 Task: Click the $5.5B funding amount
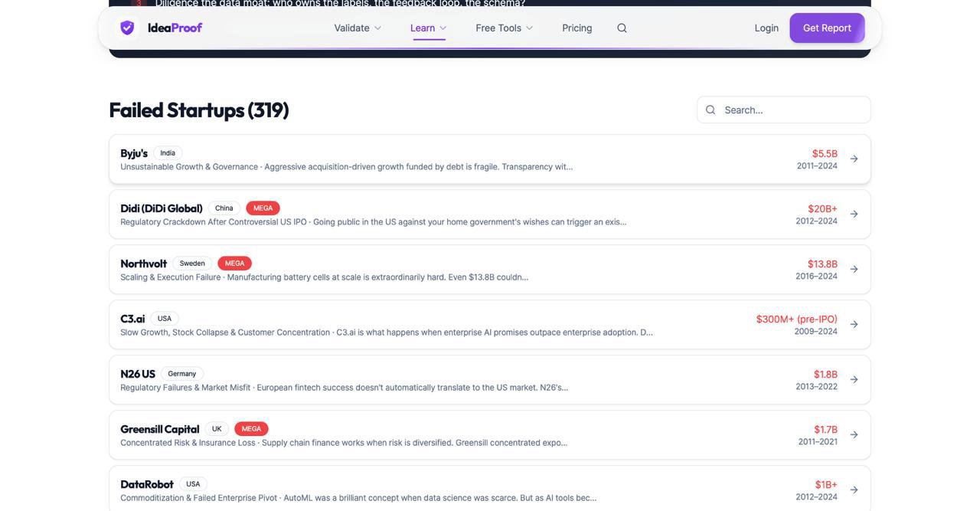825,153
